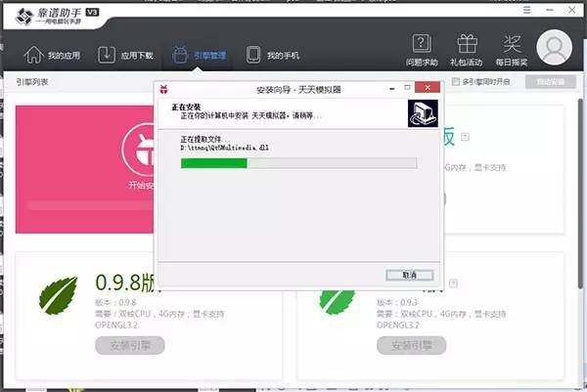587x392 pixels.
Task: Click the help square above 版本: 0.9.3
Action: coord(453,283)
